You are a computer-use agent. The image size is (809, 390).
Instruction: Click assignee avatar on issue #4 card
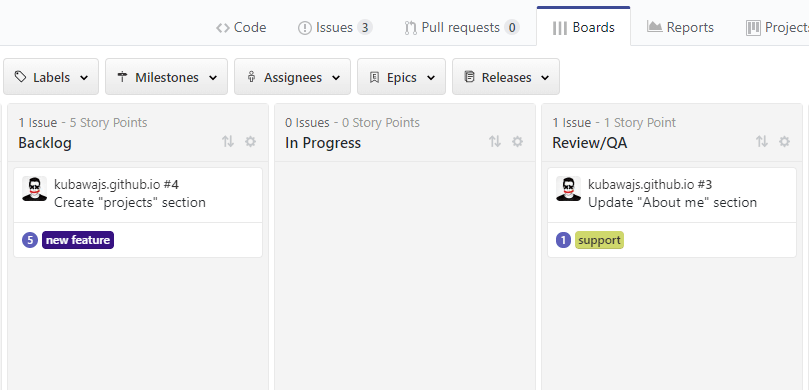click(x=35, y=189)
